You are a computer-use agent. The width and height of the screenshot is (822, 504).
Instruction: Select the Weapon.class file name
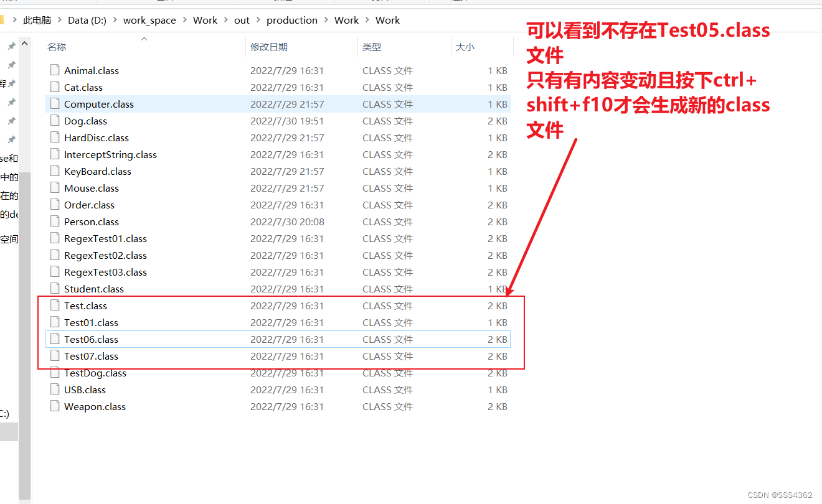(95, 406)
